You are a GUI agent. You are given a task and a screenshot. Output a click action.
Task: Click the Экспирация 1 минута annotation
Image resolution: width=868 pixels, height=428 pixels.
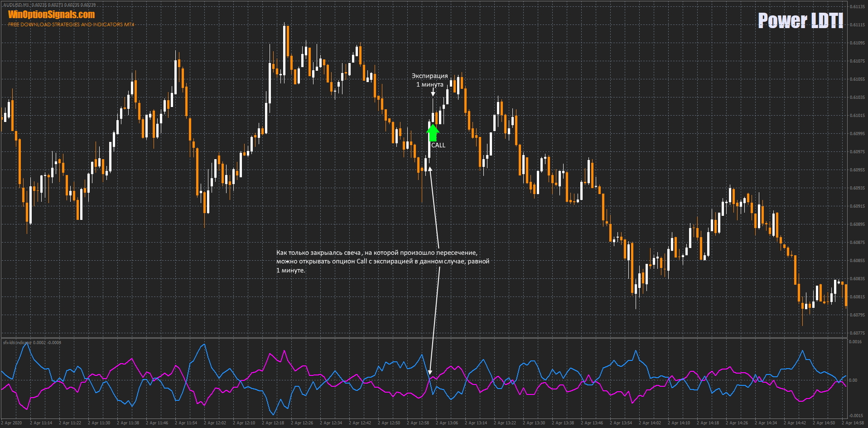coord(429,80)
